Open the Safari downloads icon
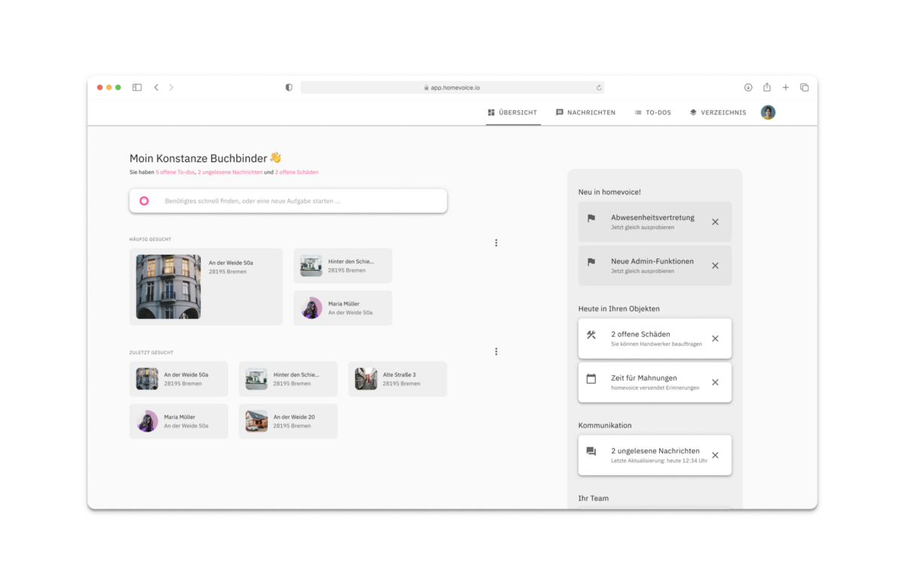The width and height of the screenshot is (905, 588). 748,87
